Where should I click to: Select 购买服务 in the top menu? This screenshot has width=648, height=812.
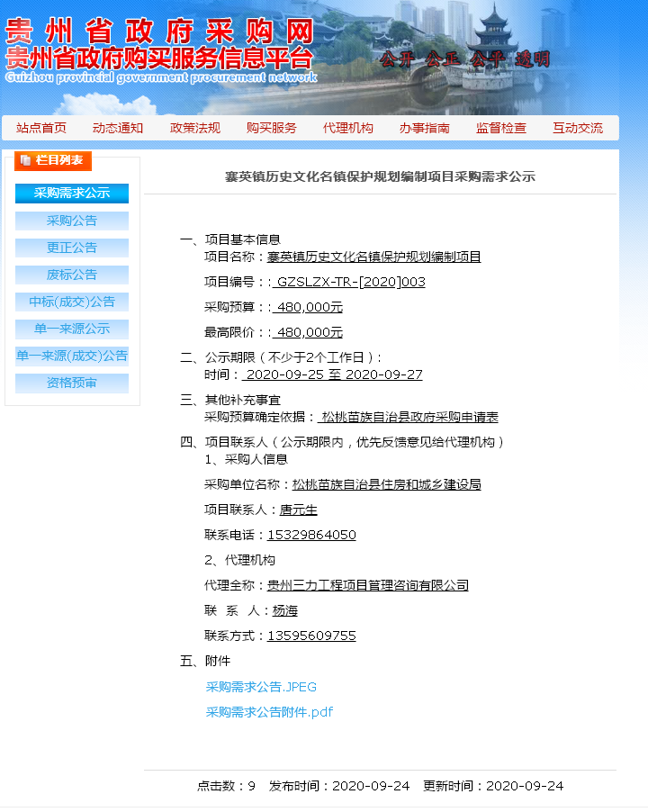(x=271, y=128)
